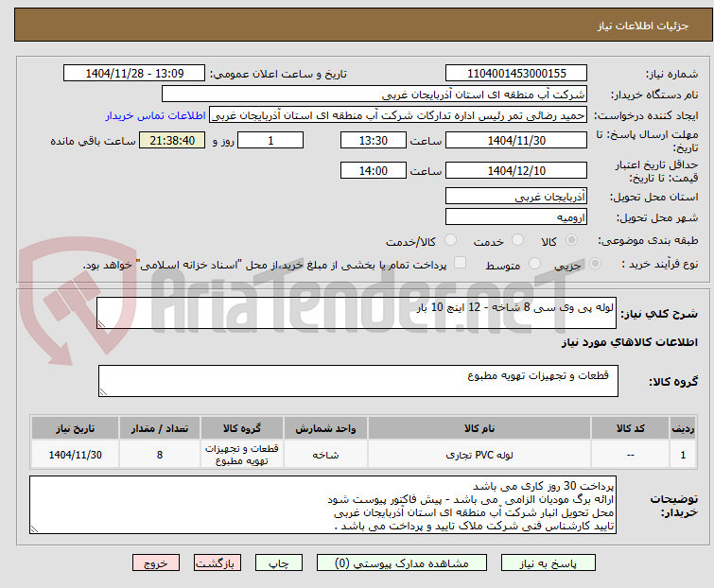Click the 'واحد شمارش' column header

click(325, 428)
